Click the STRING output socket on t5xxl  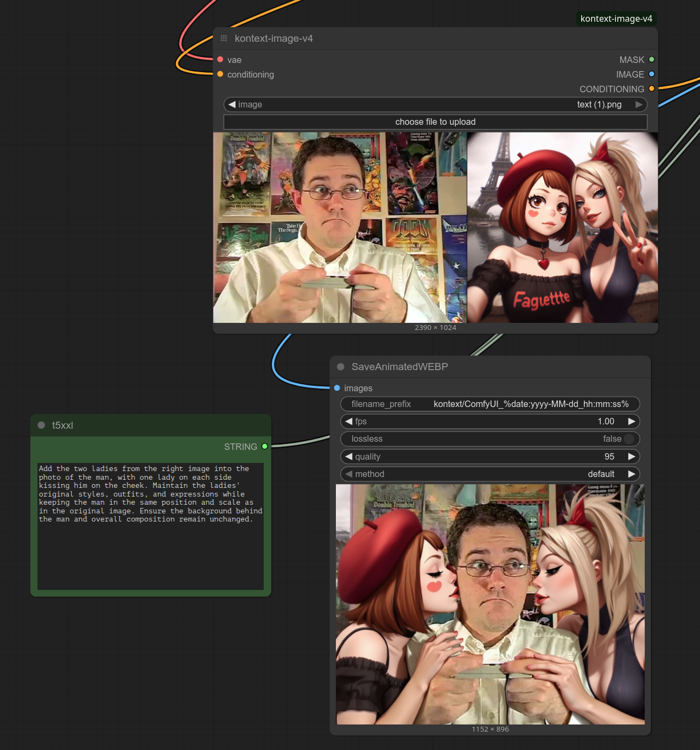(x=265, y=447)
